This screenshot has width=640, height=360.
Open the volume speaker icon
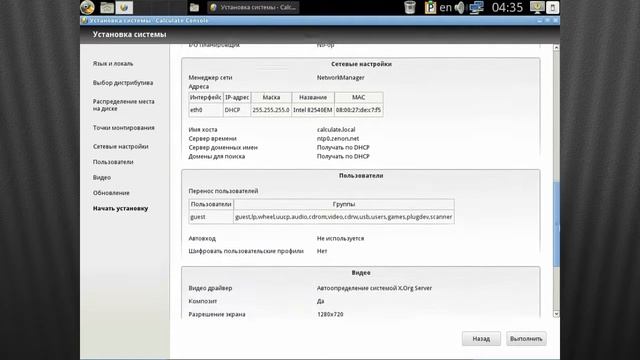[x=460, y=7]
